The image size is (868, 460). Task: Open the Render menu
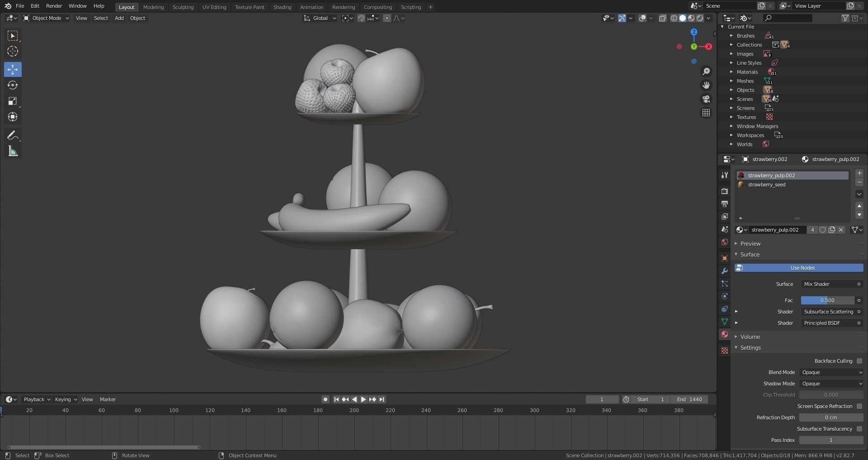click(54, 6)
